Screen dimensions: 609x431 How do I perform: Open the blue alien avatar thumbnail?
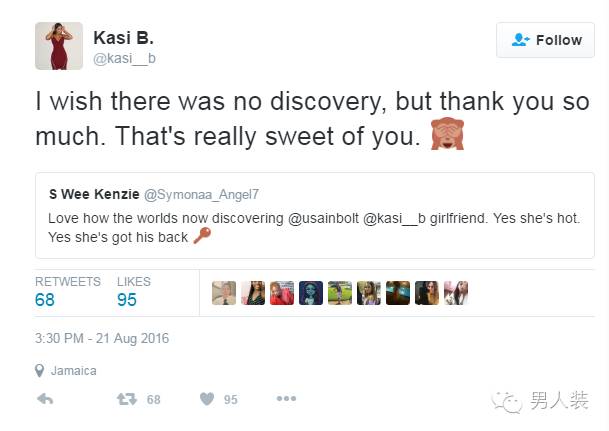311,293
